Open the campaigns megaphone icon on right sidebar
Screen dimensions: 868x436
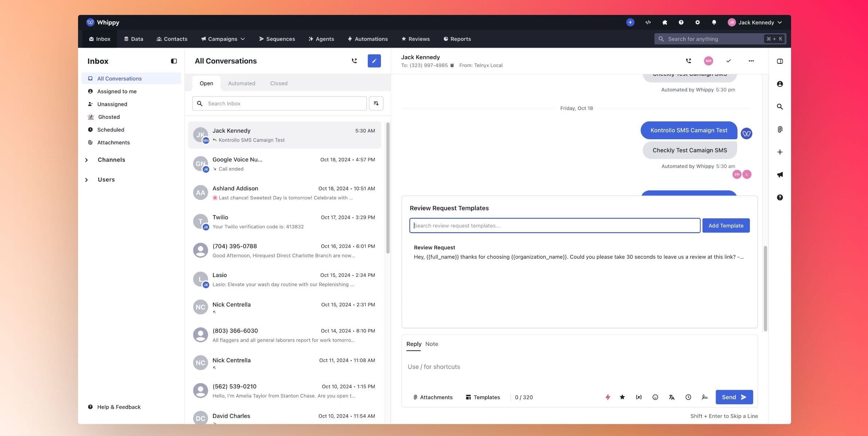pos(780,175)
